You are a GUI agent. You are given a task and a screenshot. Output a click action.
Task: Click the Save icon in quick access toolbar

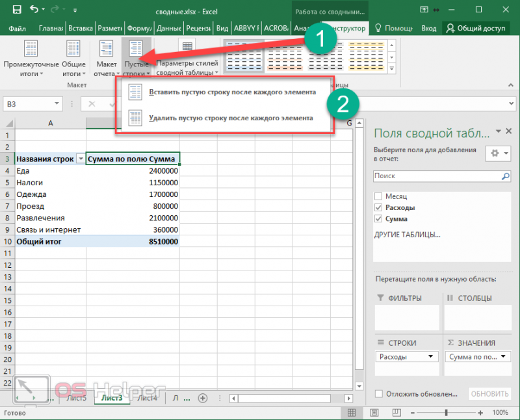(17, 9)
